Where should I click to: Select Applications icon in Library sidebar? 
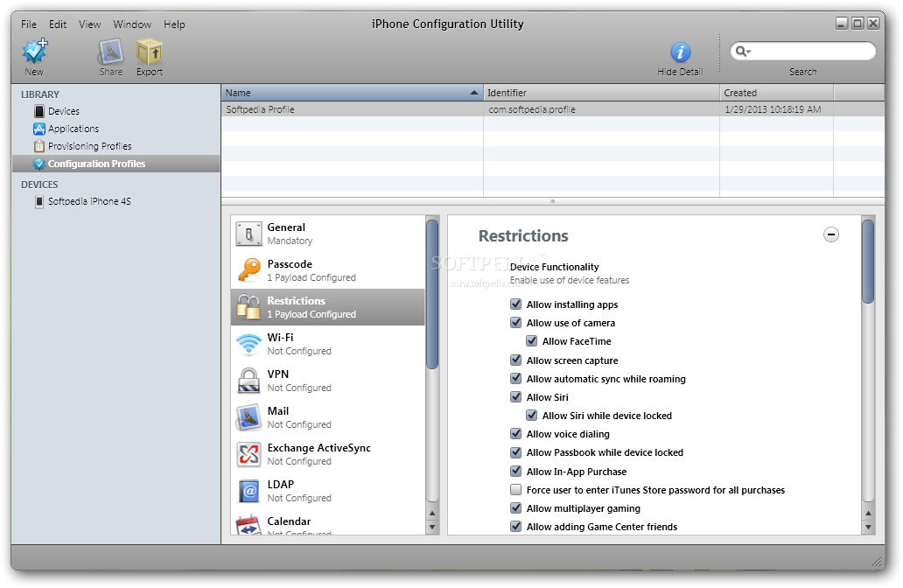click(39, 129)
